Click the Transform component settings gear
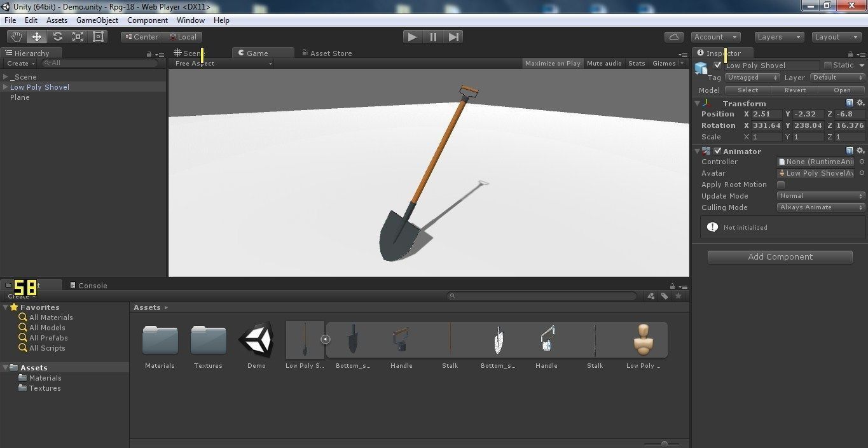 coord(860,102)
